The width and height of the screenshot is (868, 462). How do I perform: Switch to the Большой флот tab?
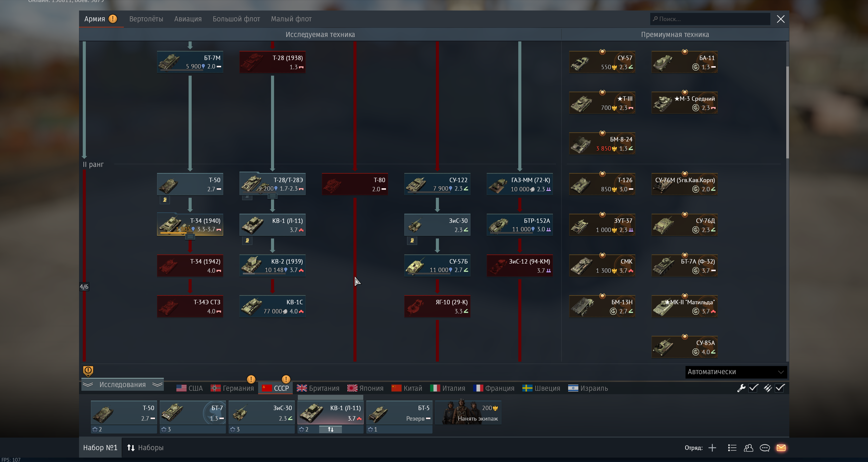(236, 19)
